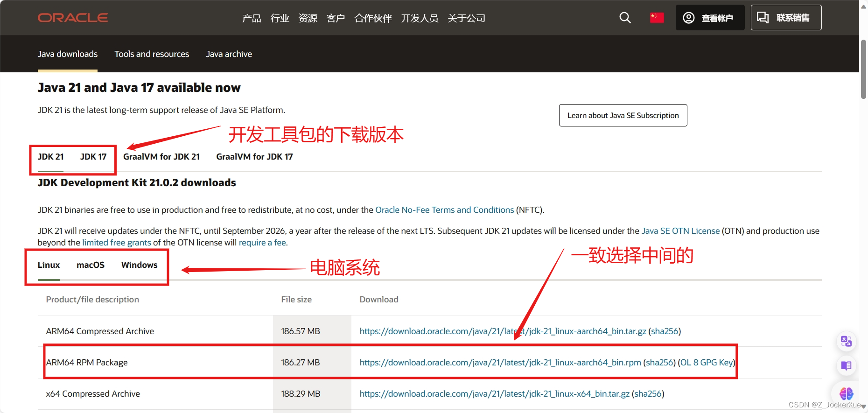Viewport: 868px width, 413px height.
Task: Click the reader book floating icon
Action: pos(846,365)
